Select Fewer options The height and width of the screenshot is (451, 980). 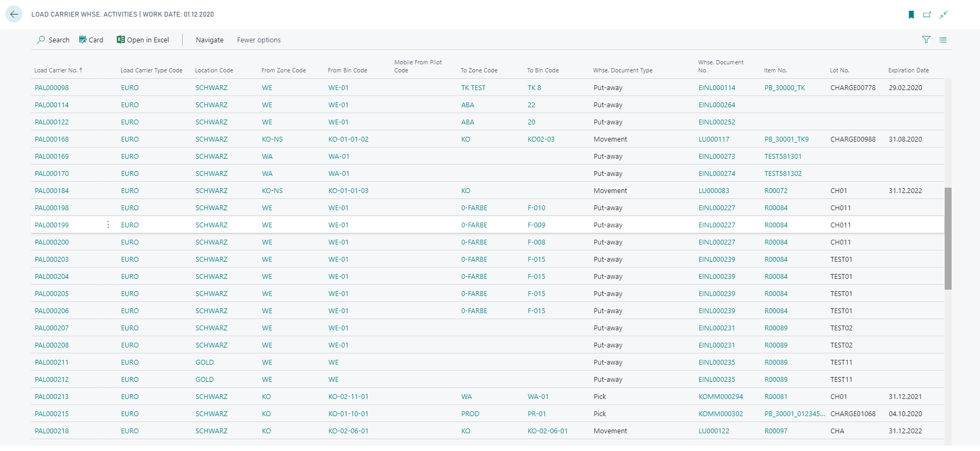click(x=259, y=40)
